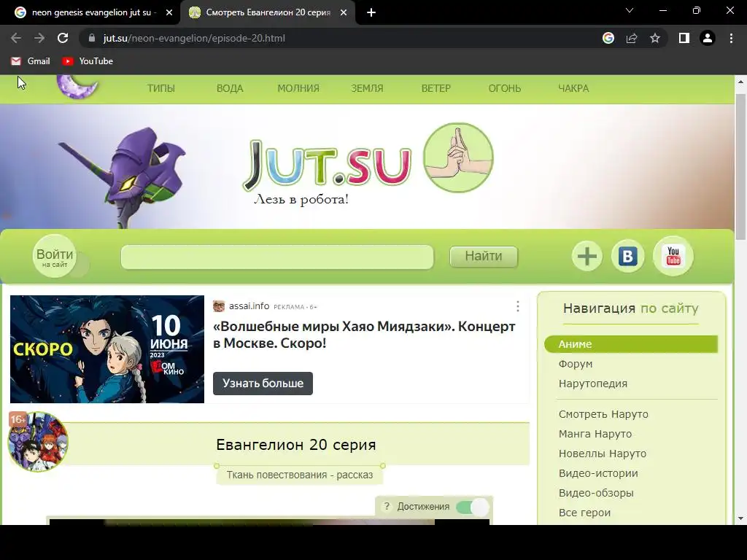Viewport: 747px width, 560px height.
Task: Click the Miyazaki concert ad image
Action: point(107,349)
